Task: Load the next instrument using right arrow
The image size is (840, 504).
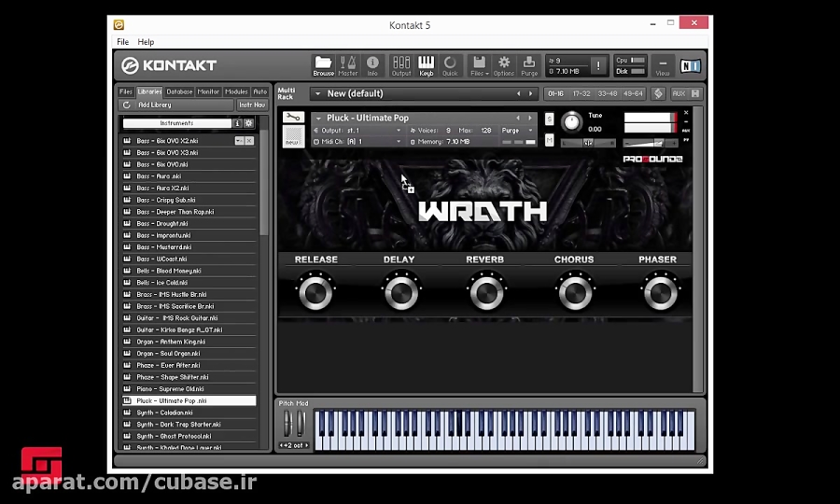Action: (x=530, y=118)
